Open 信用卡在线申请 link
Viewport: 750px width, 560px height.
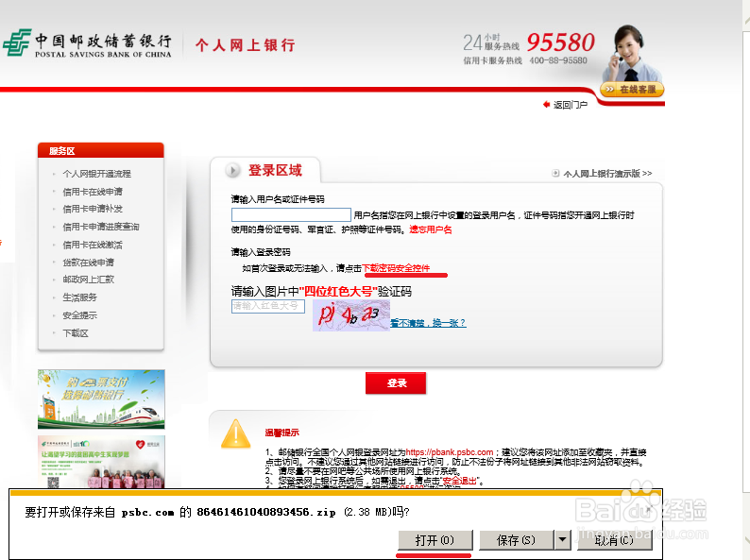coord(93,192)
